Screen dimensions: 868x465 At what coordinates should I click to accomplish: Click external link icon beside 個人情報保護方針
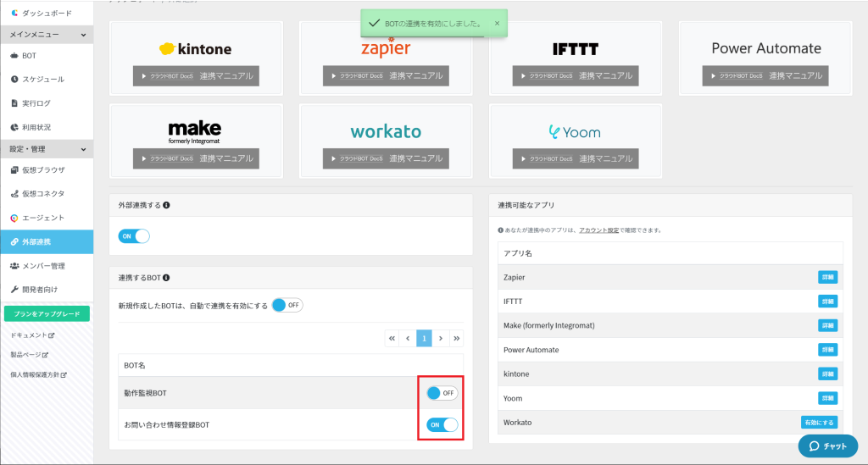click(x=64, y=374)
